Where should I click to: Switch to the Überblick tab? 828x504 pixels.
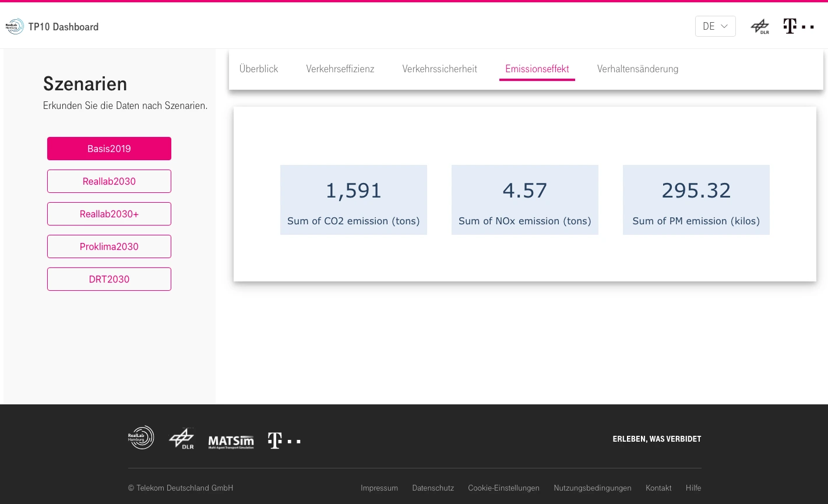[259, 69]
